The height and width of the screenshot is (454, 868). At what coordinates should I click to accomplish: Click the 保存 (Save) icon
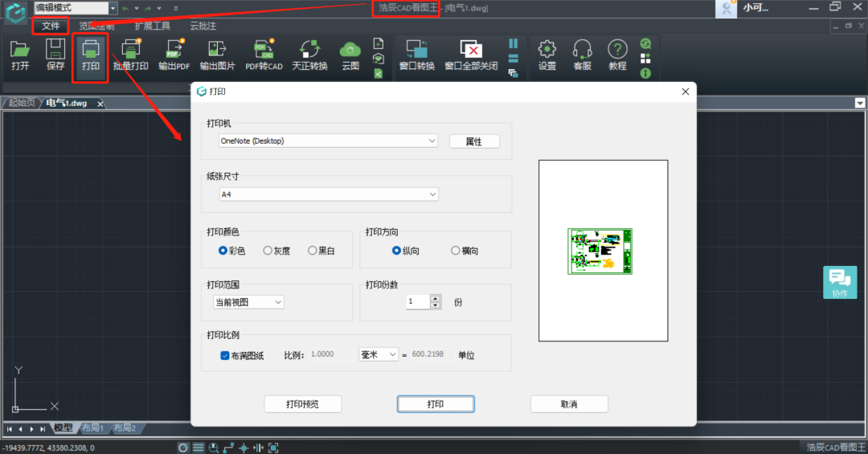55,55
